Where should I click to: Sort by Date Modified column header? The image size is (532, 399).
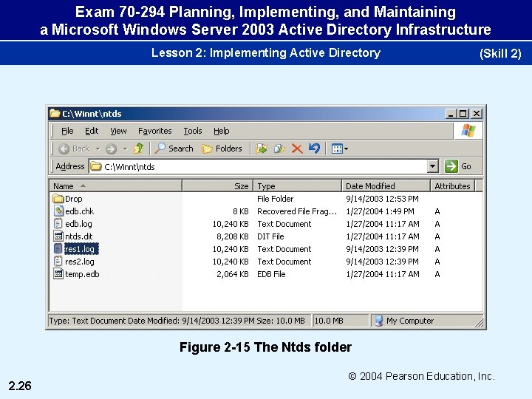(386, 186)
